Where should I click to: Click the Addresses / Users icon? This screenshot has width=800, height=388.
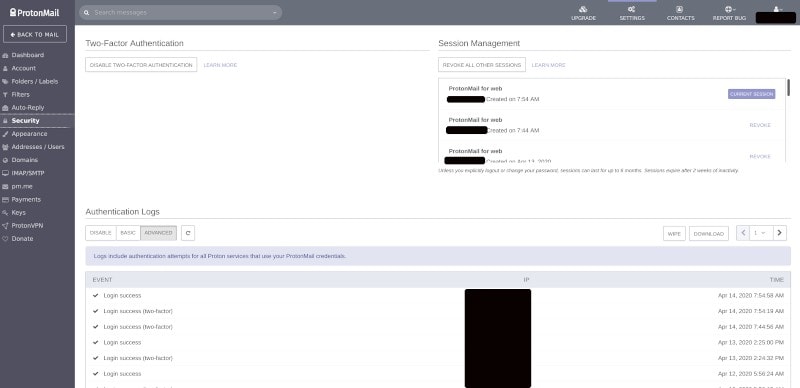click(6, 147)
